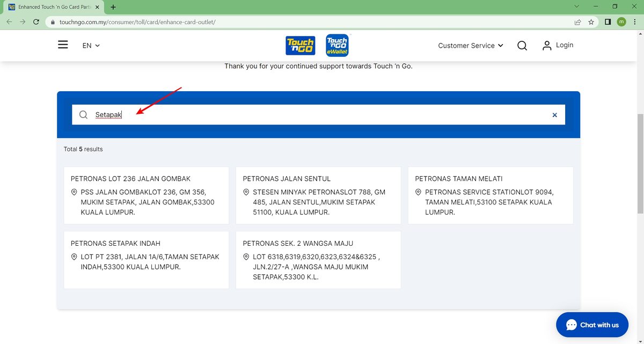Image resolution: width=644 pixels, height=344 pixels.
Task: Click the browser Back arrow
Action: [9, 22]
